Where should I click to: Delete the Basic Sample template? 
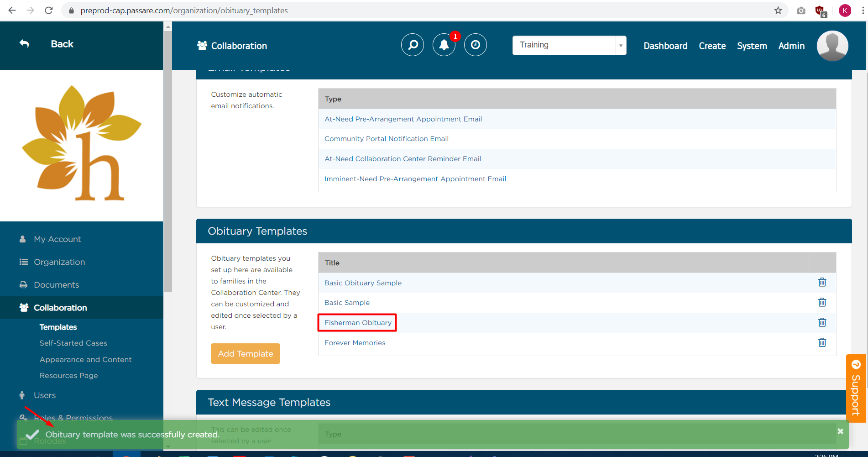coord(822,302)
